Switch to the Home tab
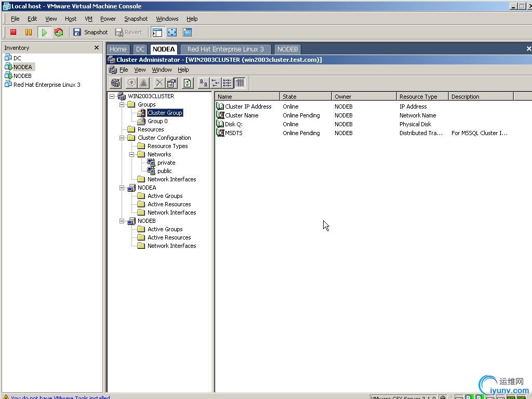The width and height of the screenshot is (532, 399). 118,49
